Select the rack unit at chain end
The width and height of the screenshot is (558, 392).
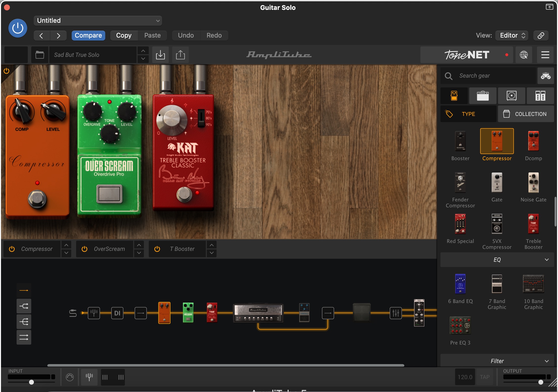click(419, 313)
